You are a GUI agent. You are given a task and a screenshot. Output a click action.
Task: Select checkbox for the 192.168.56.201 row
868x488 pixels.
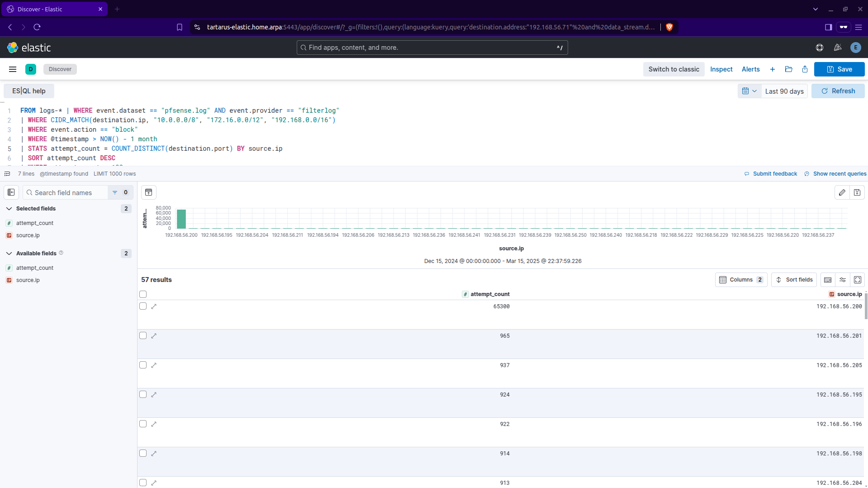[x=143, y=336]
